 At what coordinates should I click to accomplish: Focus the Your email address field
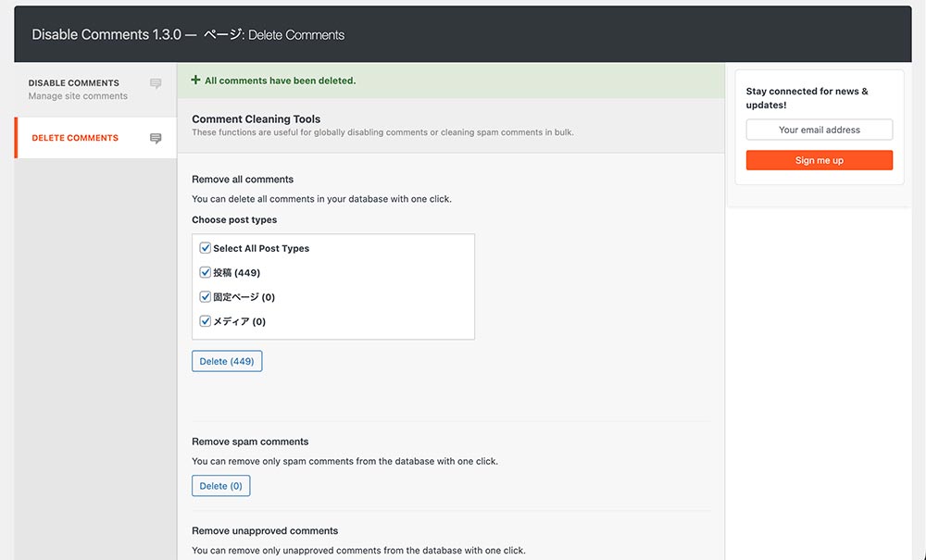[x=819, y=130]
